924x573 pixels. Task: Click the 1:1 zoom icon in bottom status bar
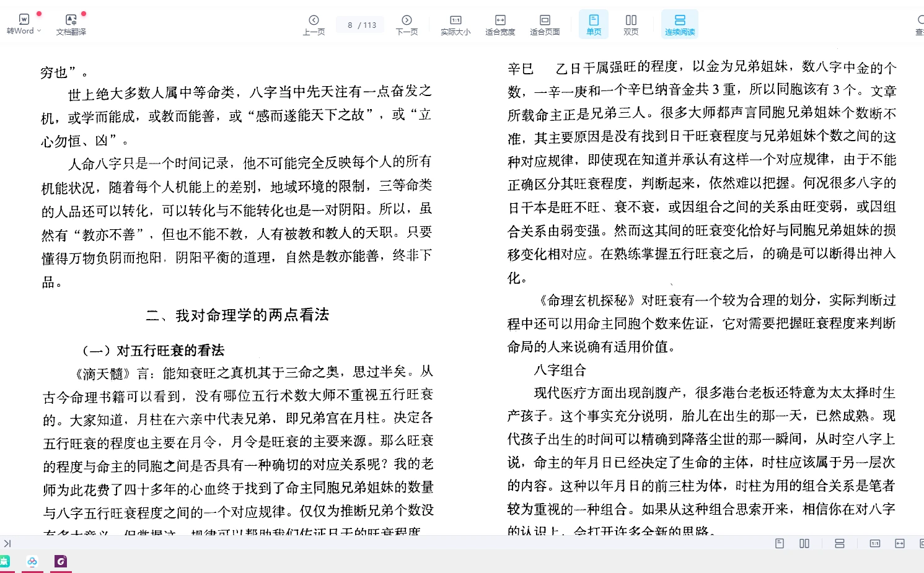point(874,543)
